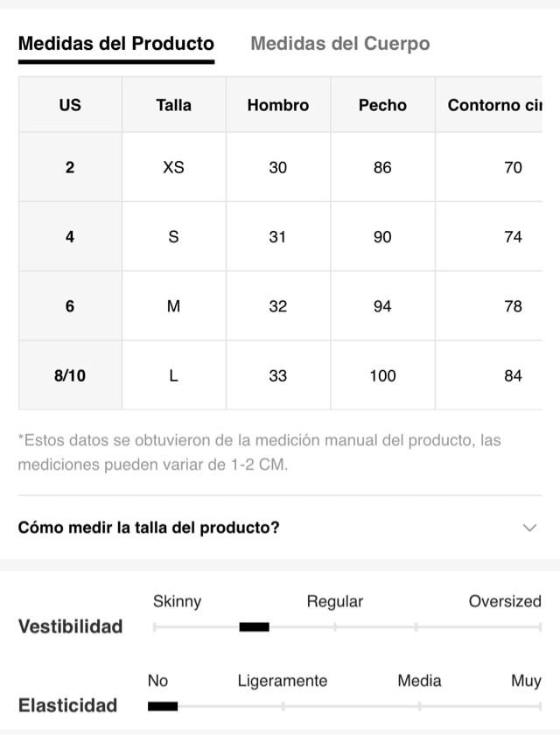
Task: Click the Elasticidad slider black marker
Action: pyautogui.click(x=163, y=706)
